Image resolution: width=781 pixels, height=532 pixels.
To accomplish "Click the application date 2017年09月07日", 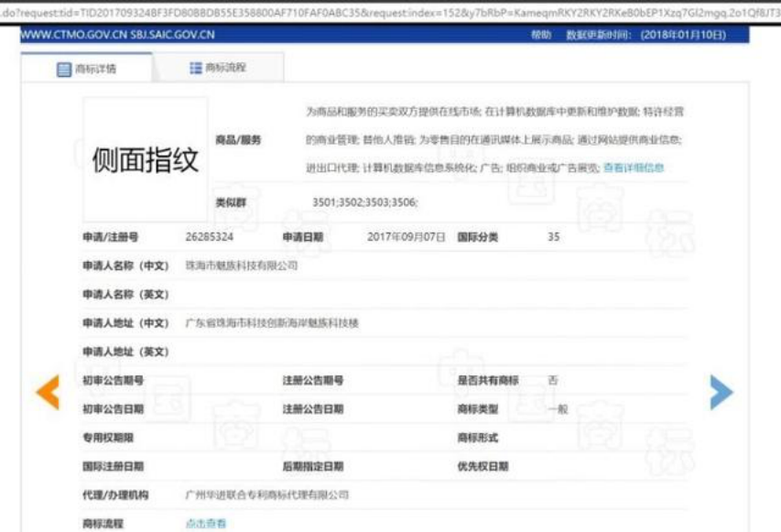I will tap(406, 237).
